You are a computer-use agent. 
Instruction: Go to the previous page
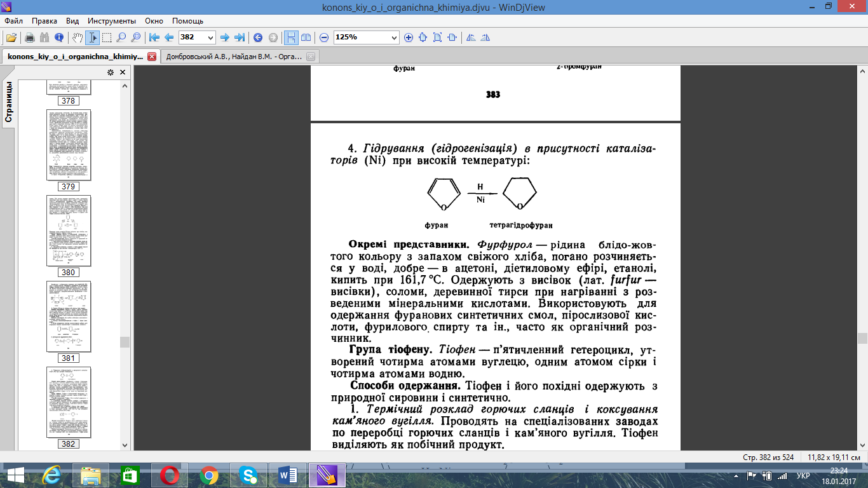click(x=169, y=37)
